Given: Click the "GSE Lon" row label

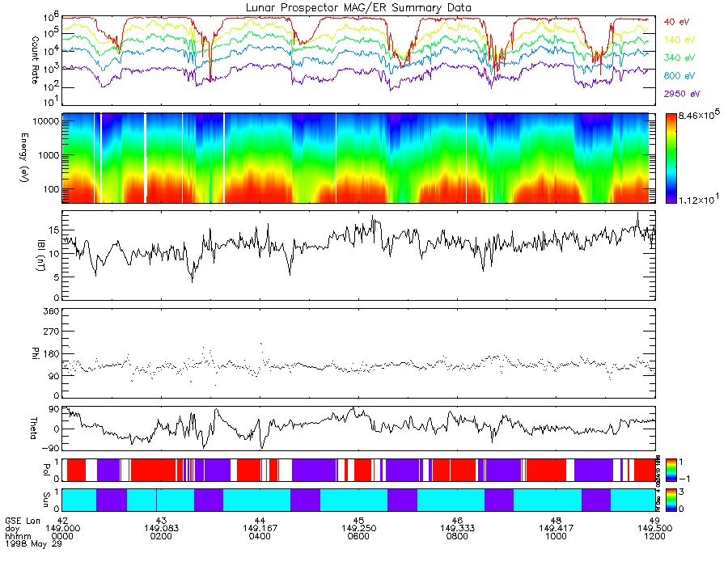Looking at the screenshot, I should point(23,521).
